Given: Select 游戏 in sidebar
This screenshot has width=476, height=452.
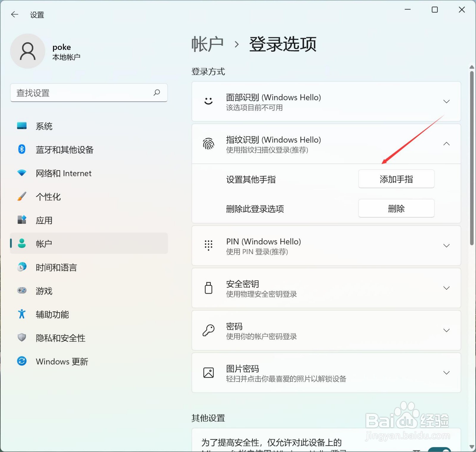Looking at the screenshot, I should click(x=89, y=291).
